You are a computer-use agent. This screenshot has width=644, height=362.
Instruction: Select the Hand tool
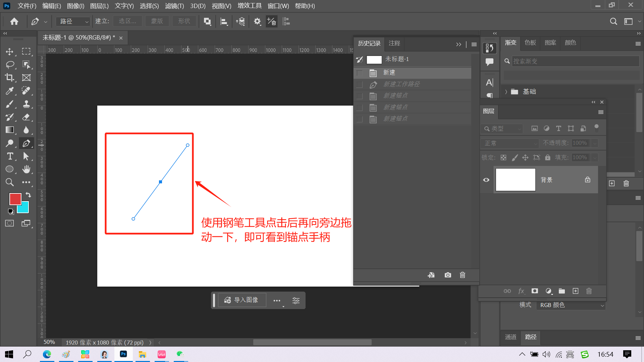pos(26,169)
